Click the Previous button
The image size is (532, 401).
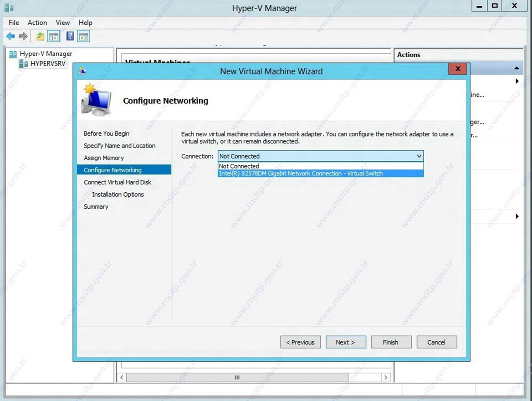[x=301, y=342]
